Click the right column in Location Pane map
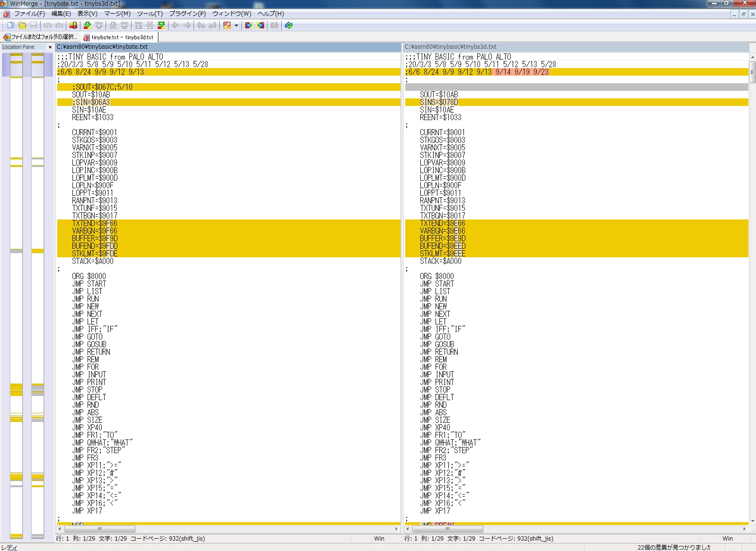This screenshot has width=756, height=551. [x=37, y=296]
